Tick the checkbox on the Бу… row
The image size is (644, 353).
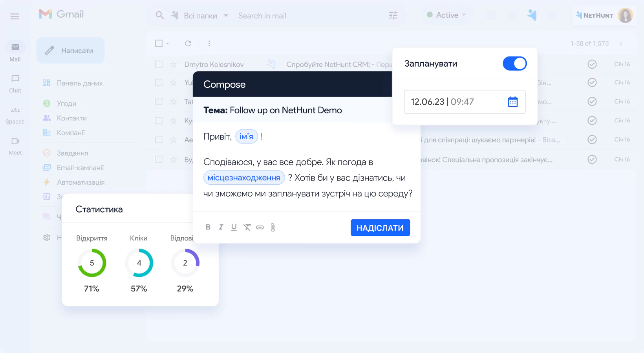(159, 159)
